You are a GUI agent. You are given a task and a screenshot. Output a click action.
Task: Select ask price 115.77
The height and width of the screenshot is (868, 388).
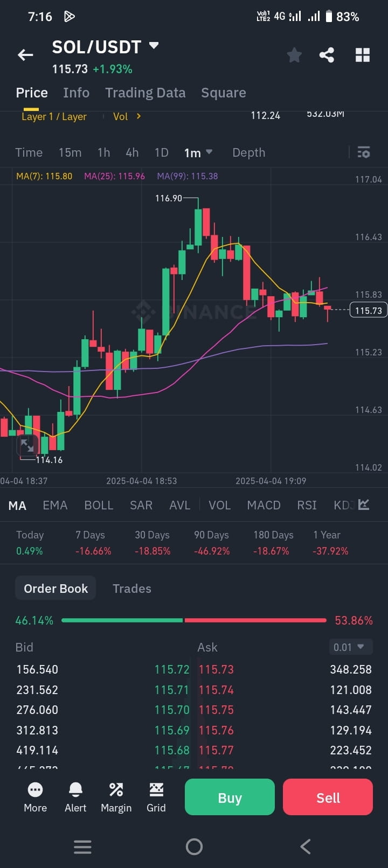216,750
